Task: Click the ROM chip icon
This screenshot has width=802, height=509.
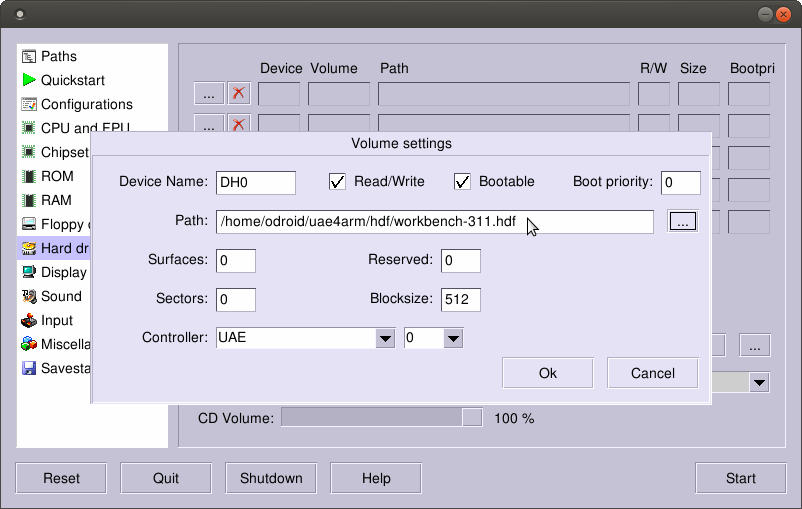Action: pos(29,176)
